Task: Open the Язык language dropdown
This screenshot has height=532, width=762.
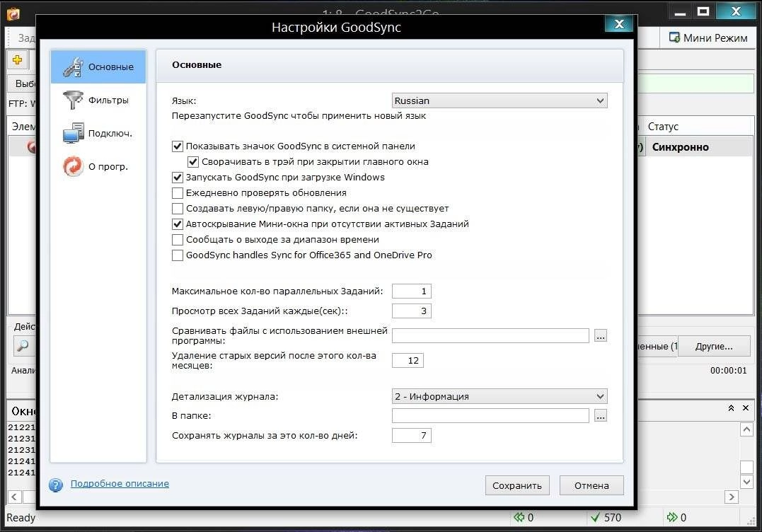Action: [x=499, y=100]
